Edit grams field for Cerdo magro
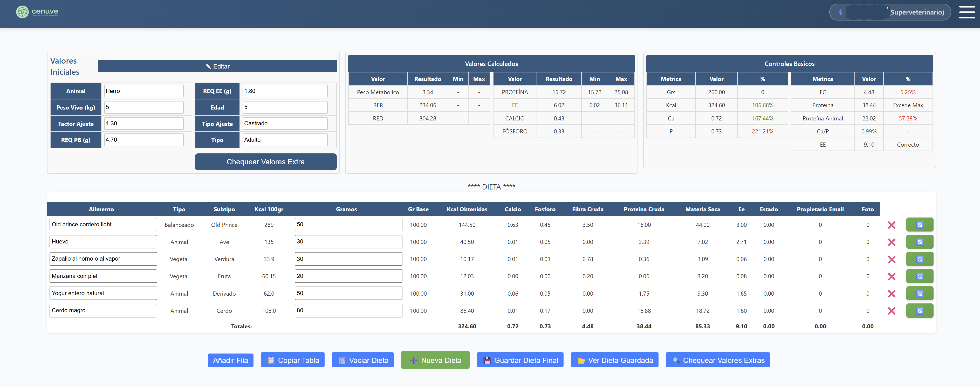 [348, 310]
